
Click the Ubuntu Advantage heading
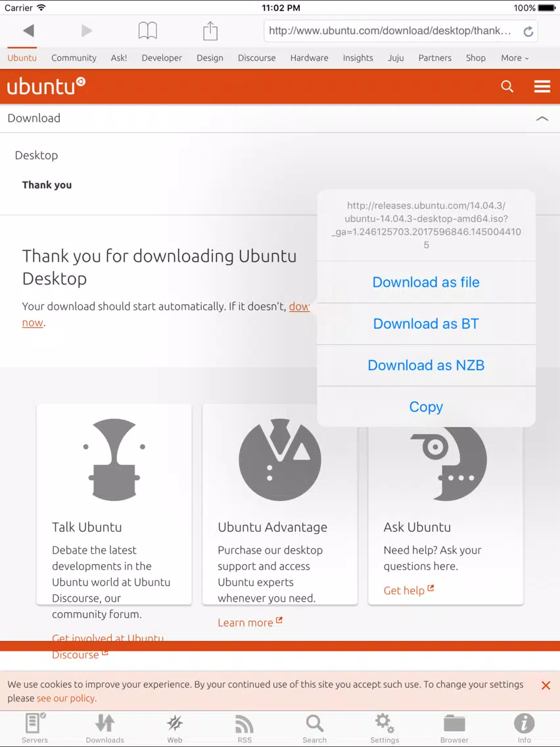272,527
